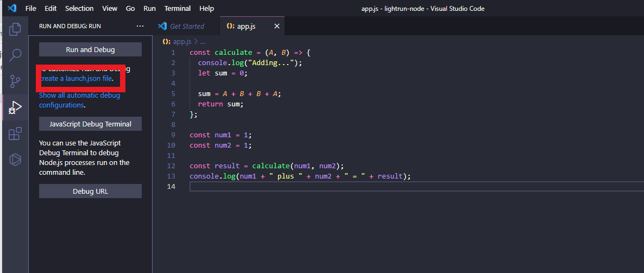Click 'const num2 = 1;' on line 10

220,145
